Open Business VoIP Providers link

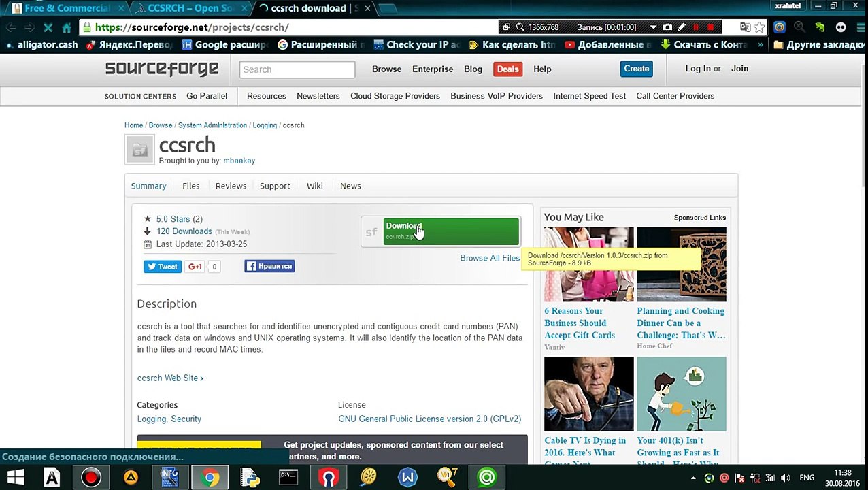pyautogui.click(x=496, y=96)
